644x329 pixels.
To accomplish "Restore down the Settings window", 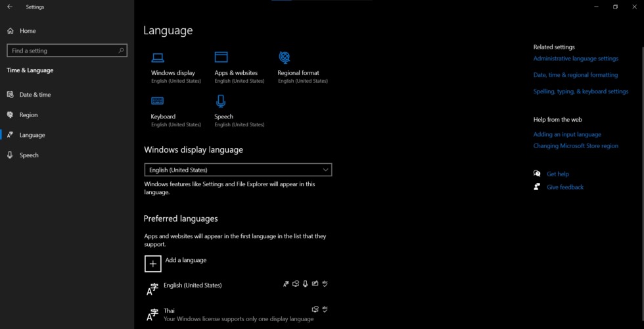I will pos(615,7).
